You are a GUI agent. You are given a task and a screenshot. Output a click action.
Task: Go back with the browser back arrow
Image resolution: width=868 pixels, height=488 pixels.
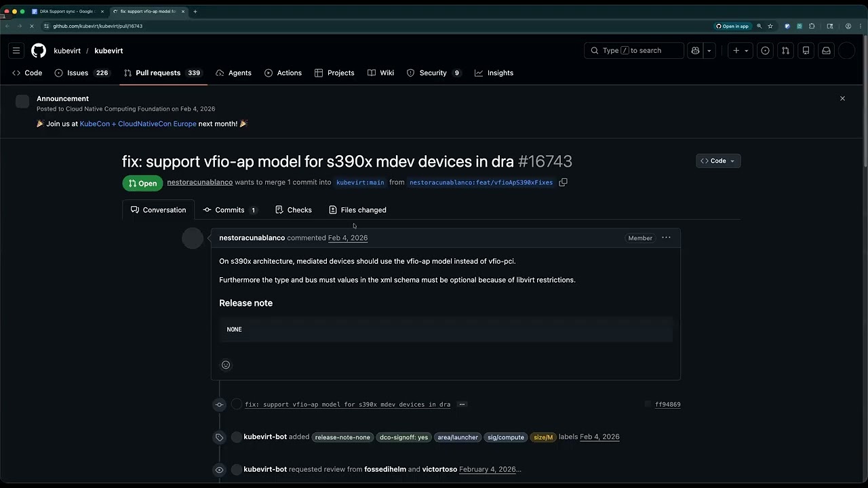(x=7, y=26)
